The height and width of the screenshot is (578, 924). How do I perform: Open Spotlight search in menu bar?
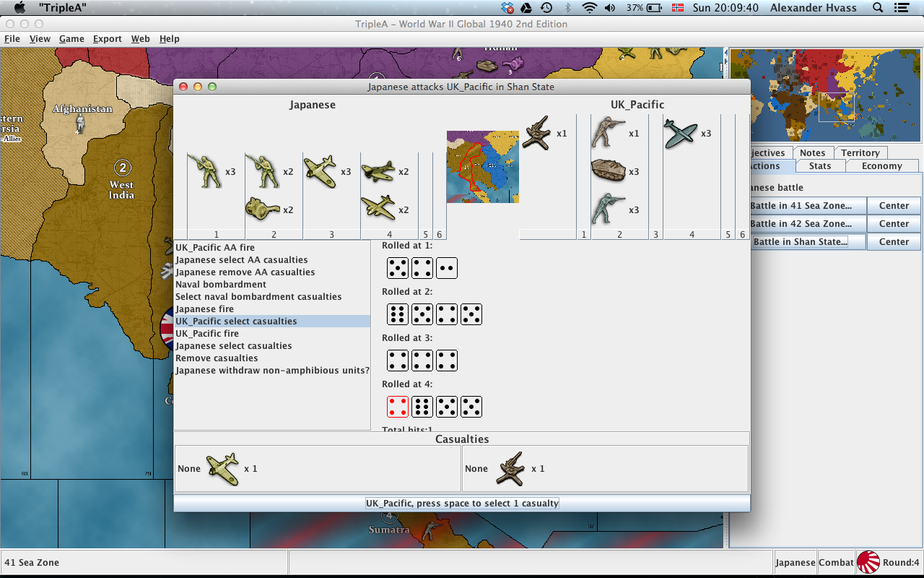(879, 8)
